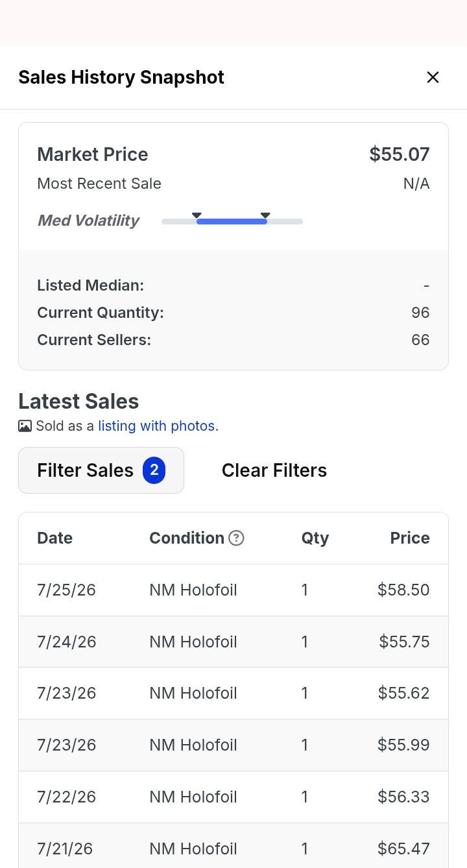Click the Condition help question-mark icon

[237, 538]
